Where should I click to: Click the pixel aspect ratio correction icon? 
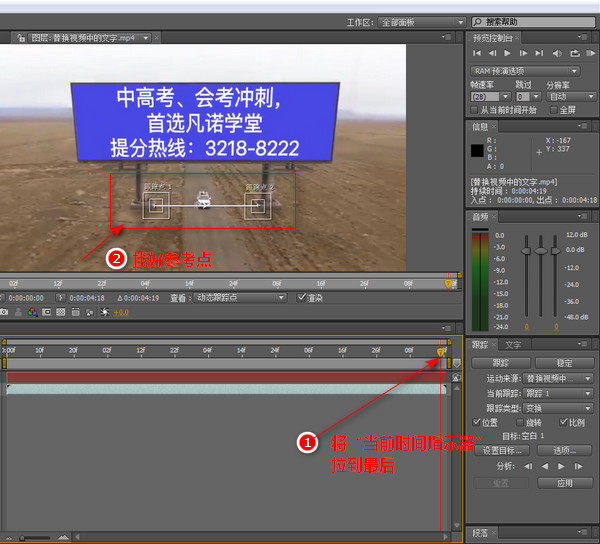click(x=75, y=312)
